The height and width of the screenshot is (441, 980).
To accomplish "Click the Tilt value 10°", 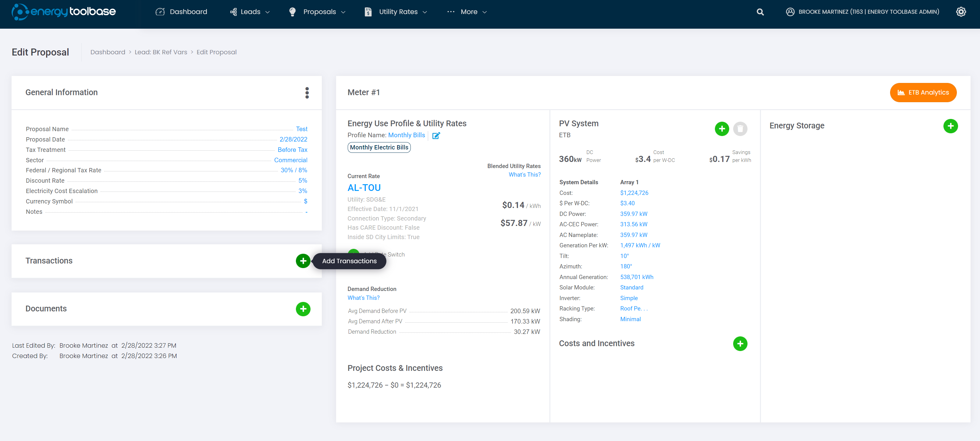I will [624, 256].
